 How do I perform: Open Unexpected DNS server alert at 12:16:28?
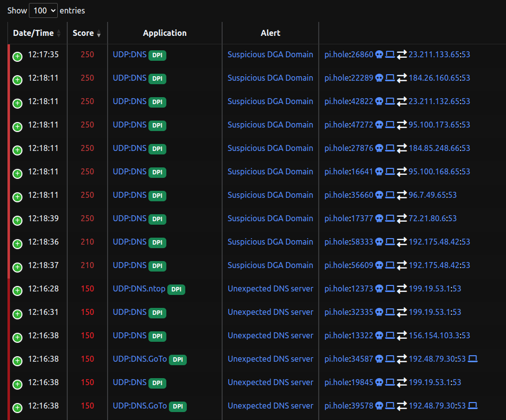click(x=270, y=288)
